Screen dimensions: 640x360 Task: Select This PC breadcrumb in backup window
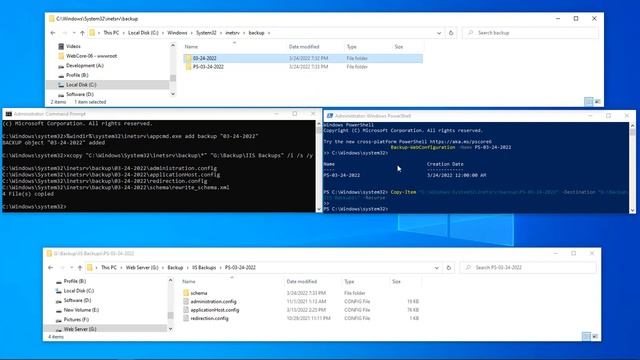point(111,33)
